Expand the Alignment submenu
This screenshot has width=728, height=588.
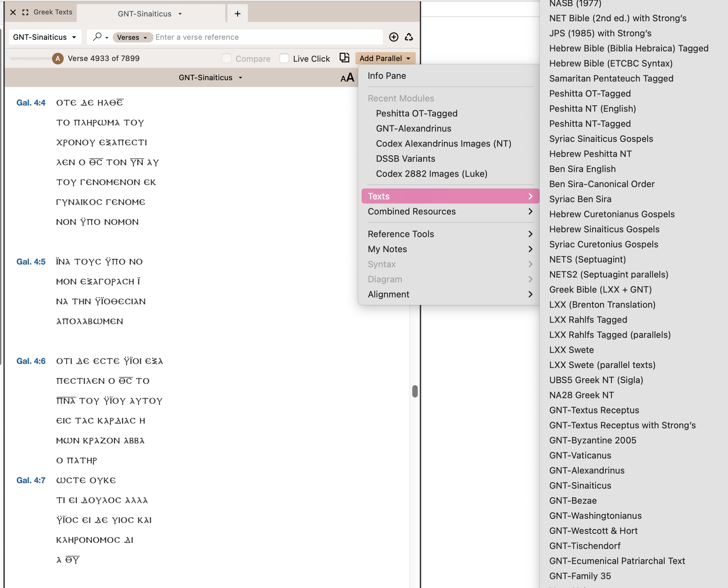point(450,294)
